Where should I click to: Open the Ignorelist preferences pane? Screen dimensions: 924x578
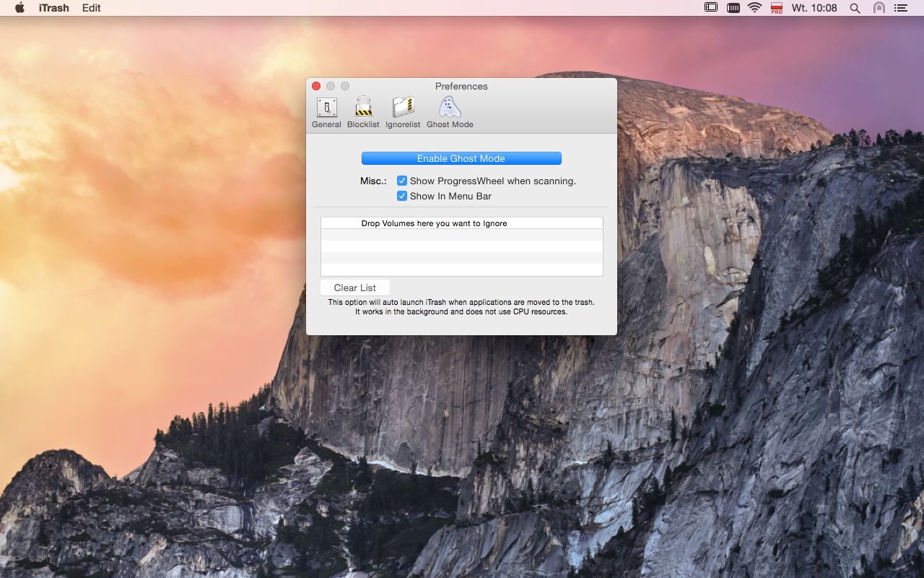coord(403,113)
